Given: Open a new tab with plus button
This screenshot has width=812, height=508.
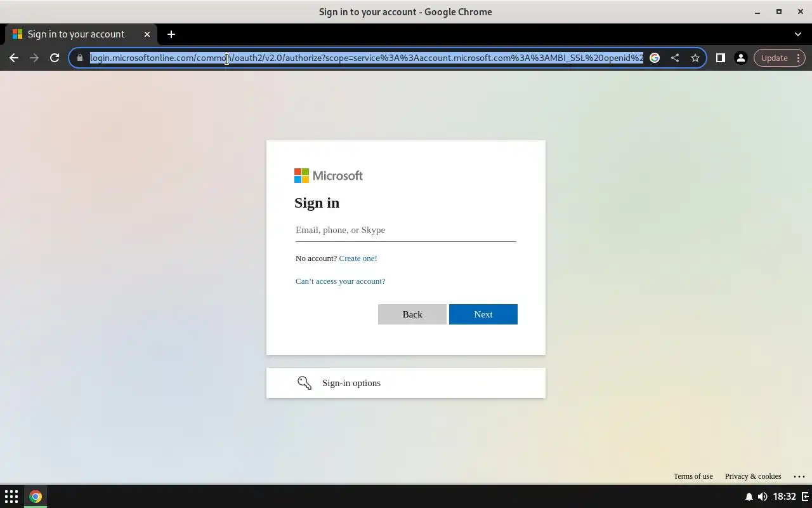Looking at the screenshot, I should click(171, 34).
